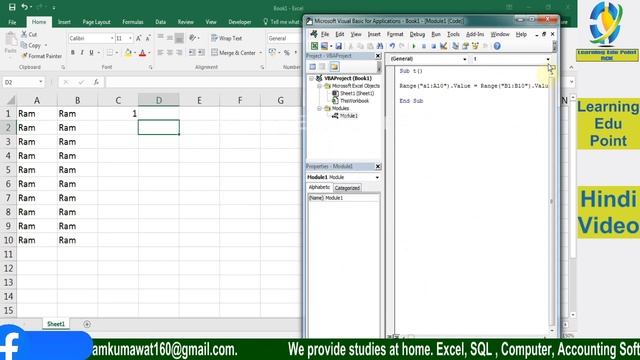Click Format Painter in Excel ribbon
640x360 pixels.
coord(42,56)
